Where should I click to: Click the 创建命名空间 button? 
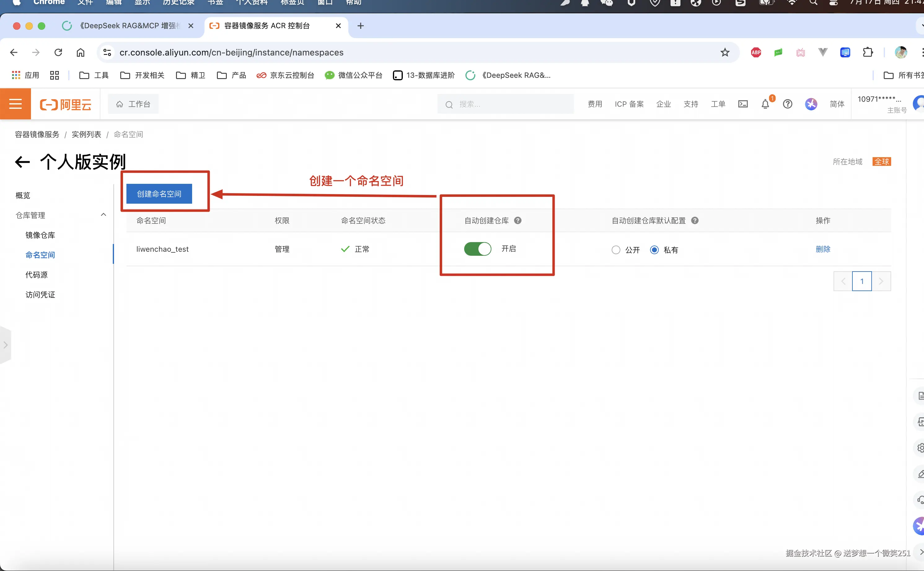159,194
